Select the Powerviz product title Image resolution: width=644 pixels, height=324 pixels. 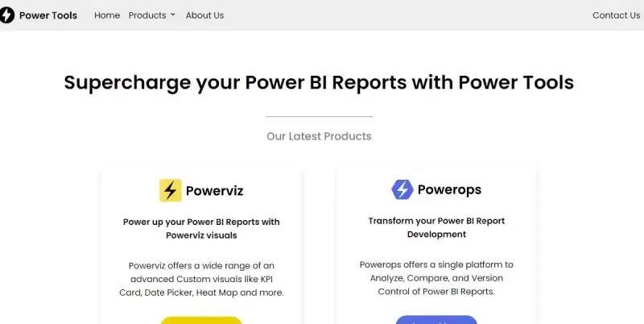pos(214,191)
